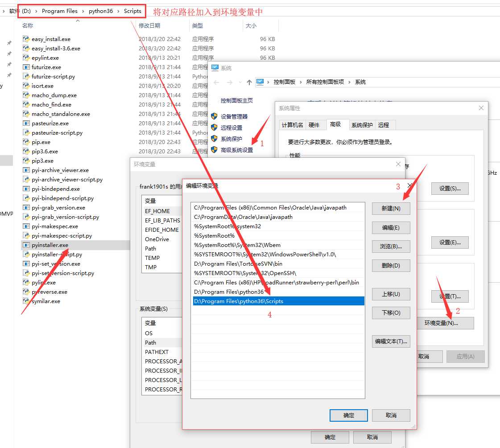The width and height of the screenshot is (500, 448).
Task: Click the futurize-script.py file icon
Action: point(26,77)
